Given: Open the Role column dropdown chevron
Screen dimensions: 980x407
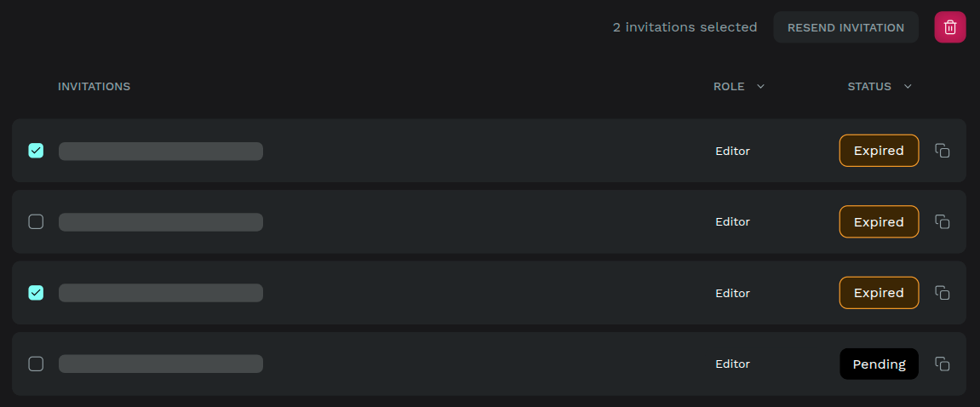Looking at the screenshot, I should [x=760, y=86].
